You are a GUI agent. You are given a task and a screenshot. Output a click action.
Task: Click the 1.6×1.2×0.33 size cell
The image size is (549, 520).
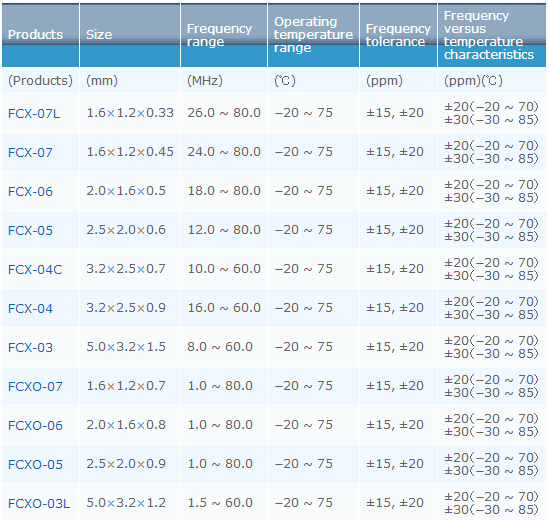pyautogui.click(x=130, y=113)
